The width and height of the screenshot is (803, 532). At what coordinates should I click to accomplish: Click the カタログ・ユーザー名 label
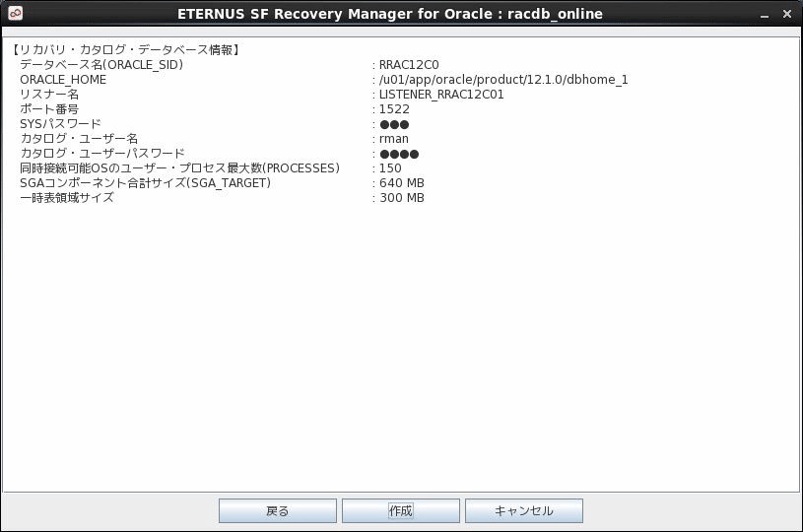coord(79,139)
